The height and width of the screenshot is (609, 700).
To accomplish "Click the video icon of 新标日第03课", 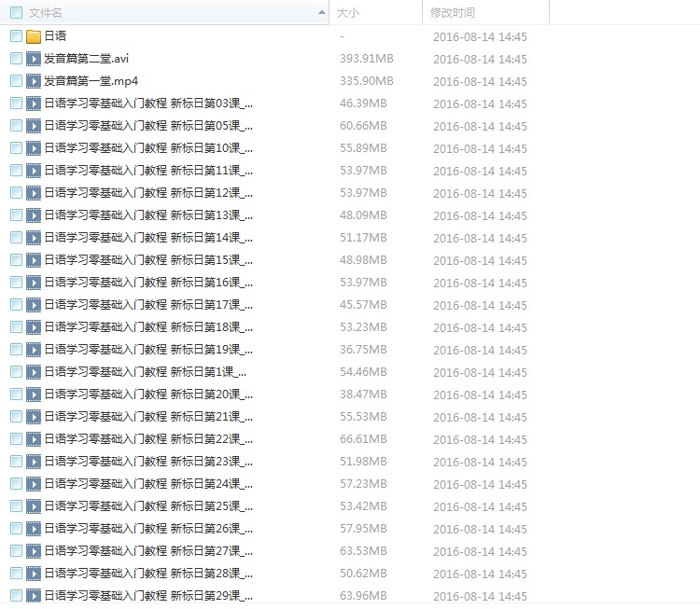I will click(34, 104).
